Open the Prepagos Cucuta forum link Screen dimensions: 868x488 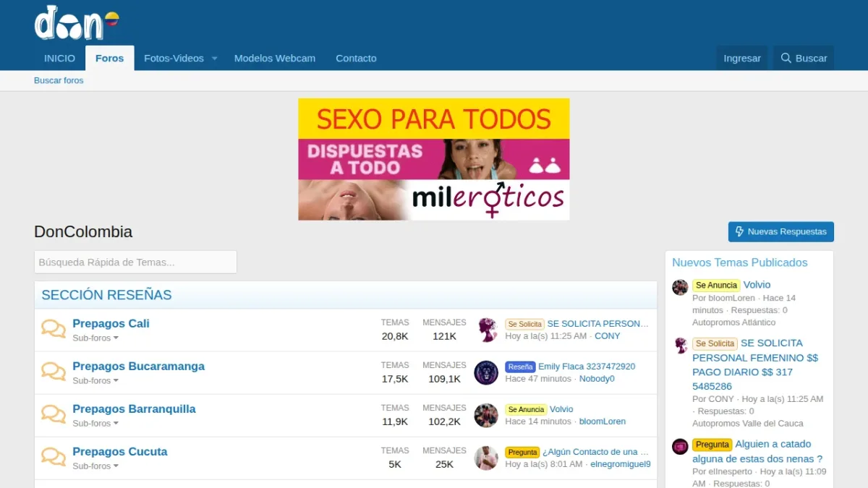120,451
